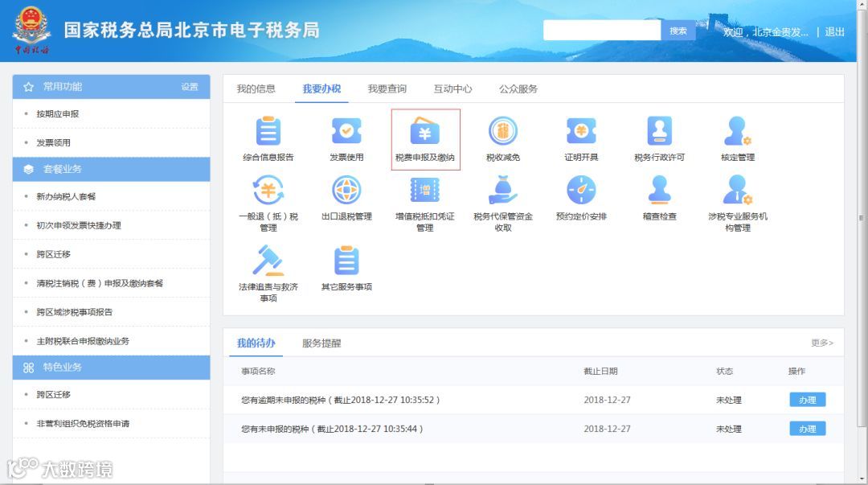868x485 pixels.
Task: Open 涉税专业服务机构管理 icon
Action: click(737, 190)
